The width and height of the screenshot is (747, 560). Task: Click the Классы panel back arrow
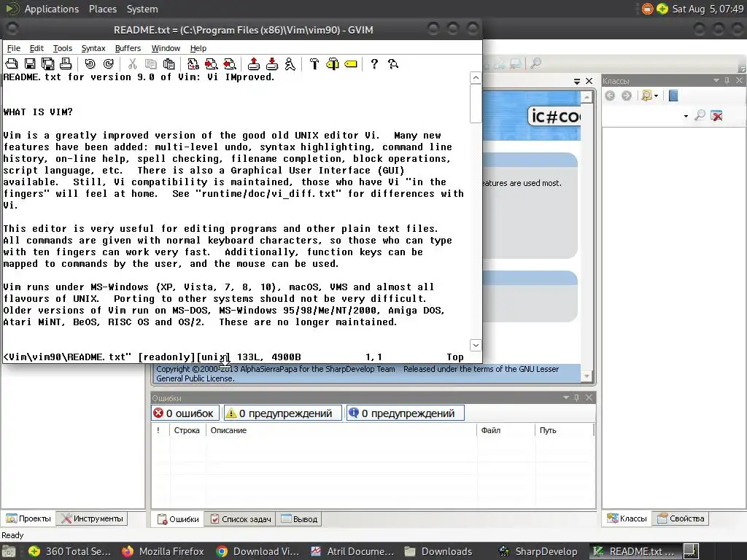[x=610, y=96]
